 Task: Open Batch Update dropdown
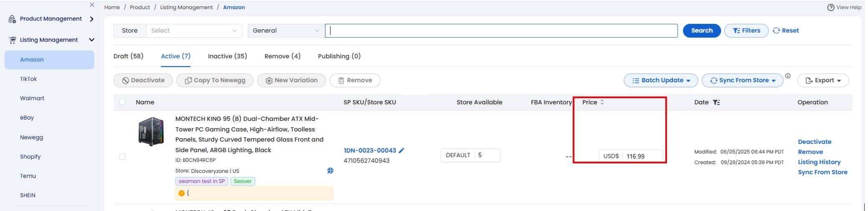tap(661, 80)
